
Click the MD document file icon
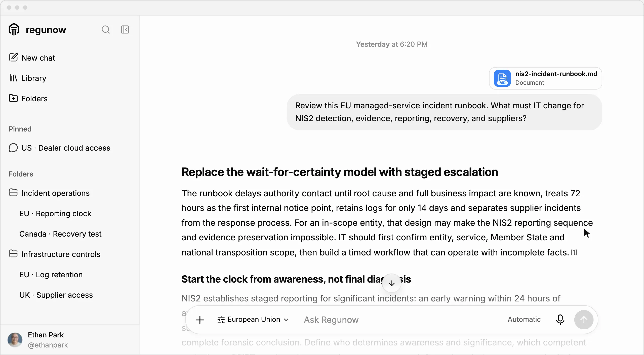tap(502, 78)
